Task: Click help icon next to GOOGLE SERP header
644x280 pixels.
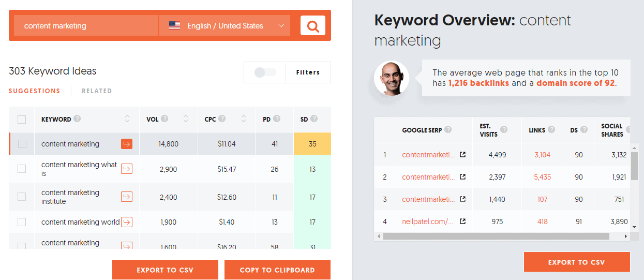Action: (448, 130)
